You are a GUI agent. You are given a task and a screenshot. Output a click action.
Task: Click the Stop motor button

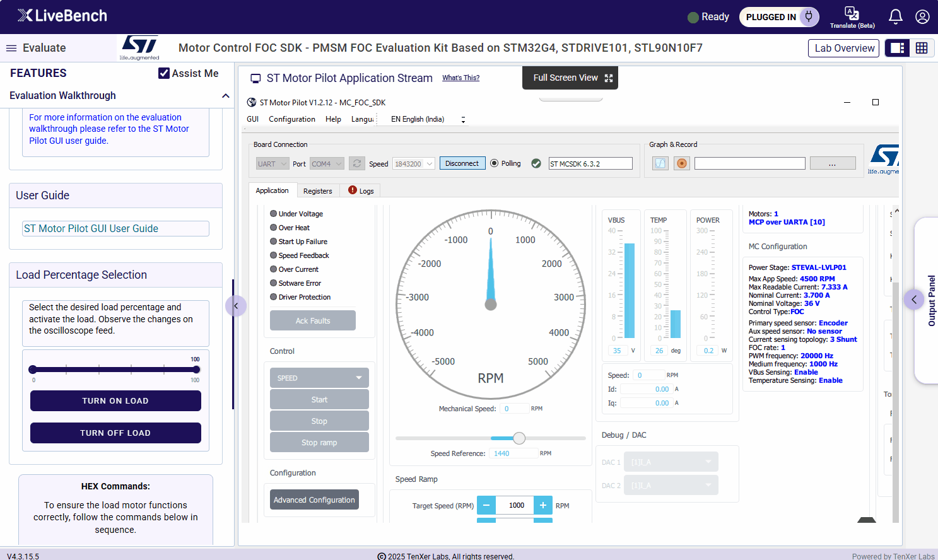click(x=319, y=421)
